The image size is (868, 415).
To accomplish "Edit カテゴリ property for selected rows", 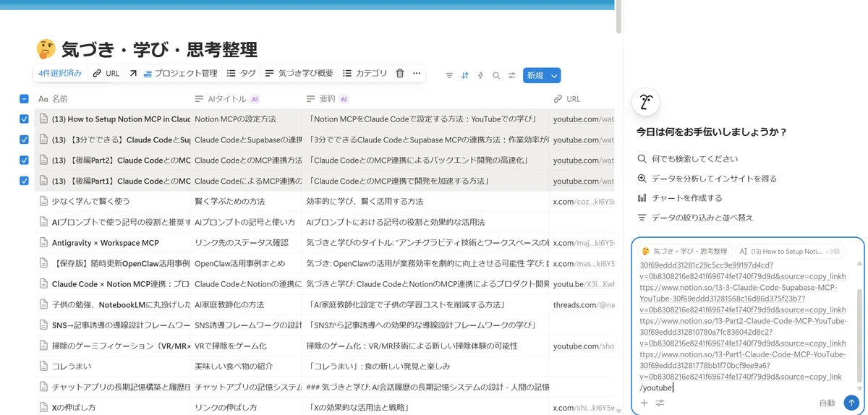I will coord(365,73).
